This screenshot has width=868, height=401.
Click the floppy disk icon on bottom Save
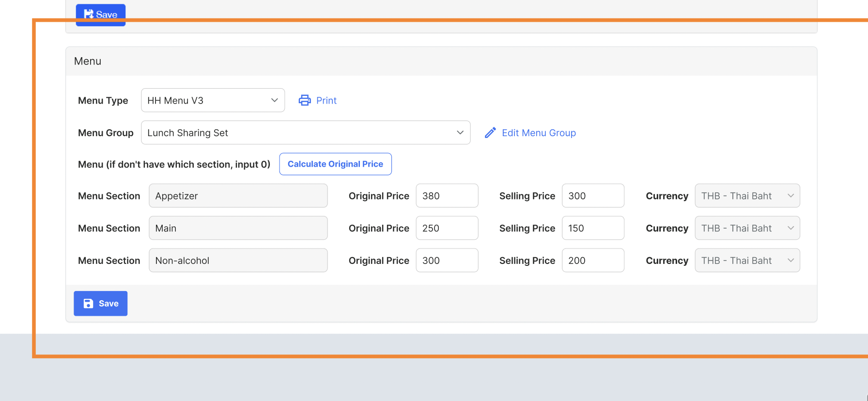[x=88, y=304]
